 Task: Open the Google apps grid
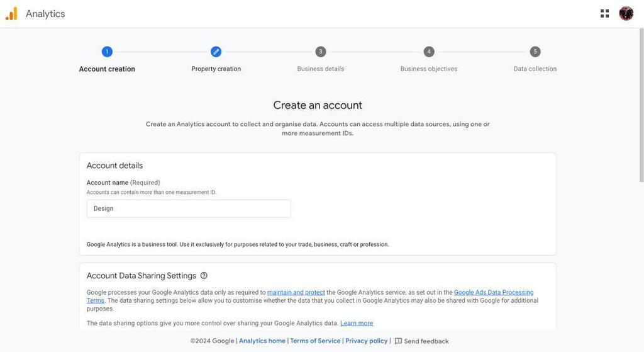(x=605, y=13)
